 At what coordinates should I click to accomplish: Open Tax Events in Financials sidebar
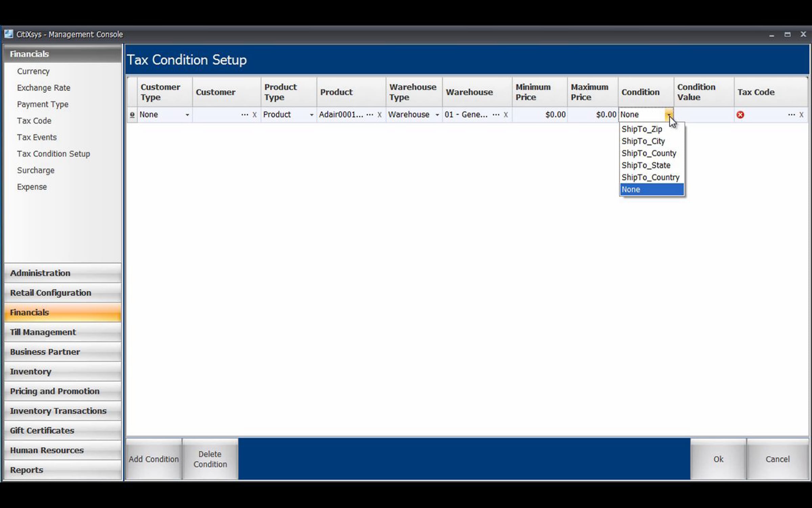point(37,137)
